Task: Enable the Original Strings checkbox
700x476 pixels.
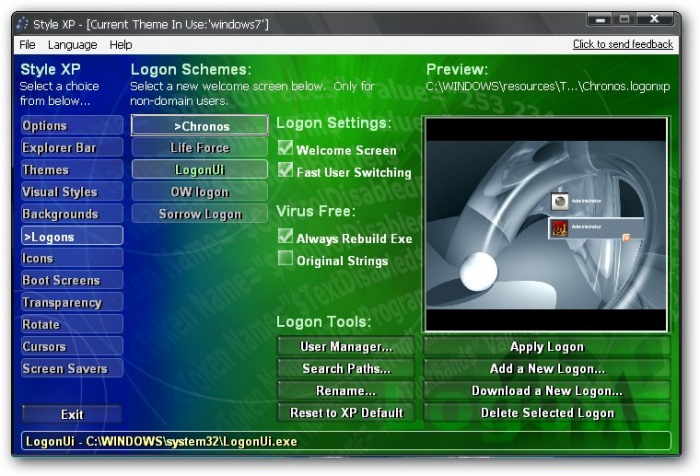Action: [285, 258]
